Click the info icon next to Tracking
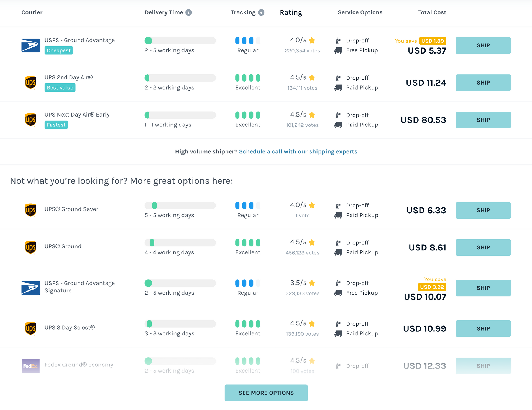The image size is (532, 410). point(261,12)
